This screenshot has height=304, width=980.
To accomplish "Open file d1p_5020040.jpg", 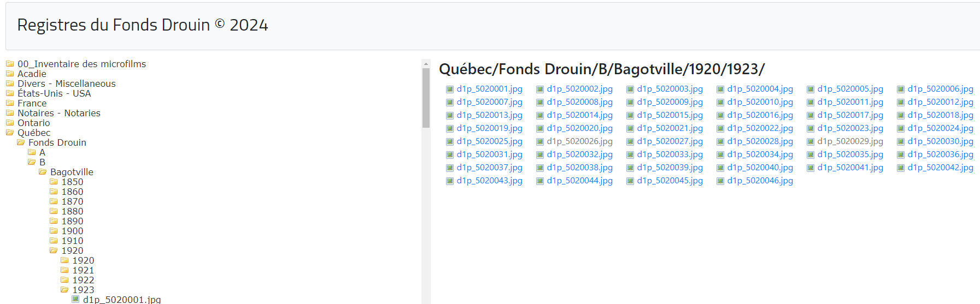I will click(760, 168).
